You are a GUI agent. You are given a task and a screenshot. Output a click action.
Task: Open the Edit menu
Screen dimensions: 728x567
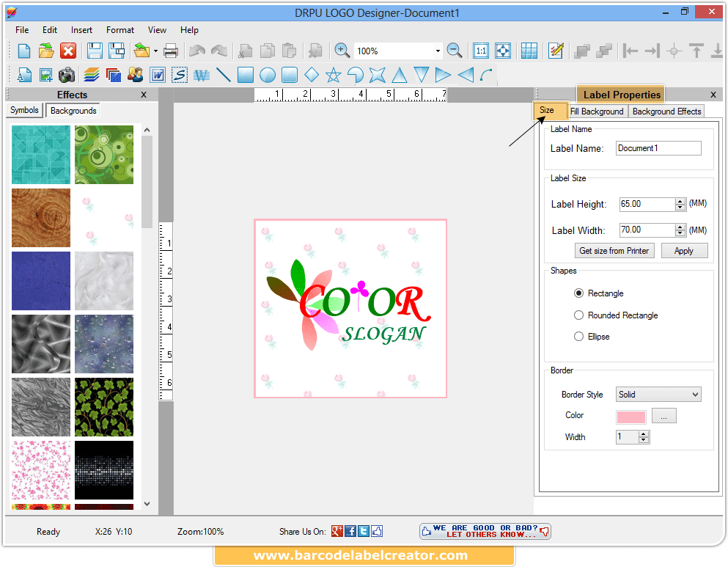tap(50, 30)
